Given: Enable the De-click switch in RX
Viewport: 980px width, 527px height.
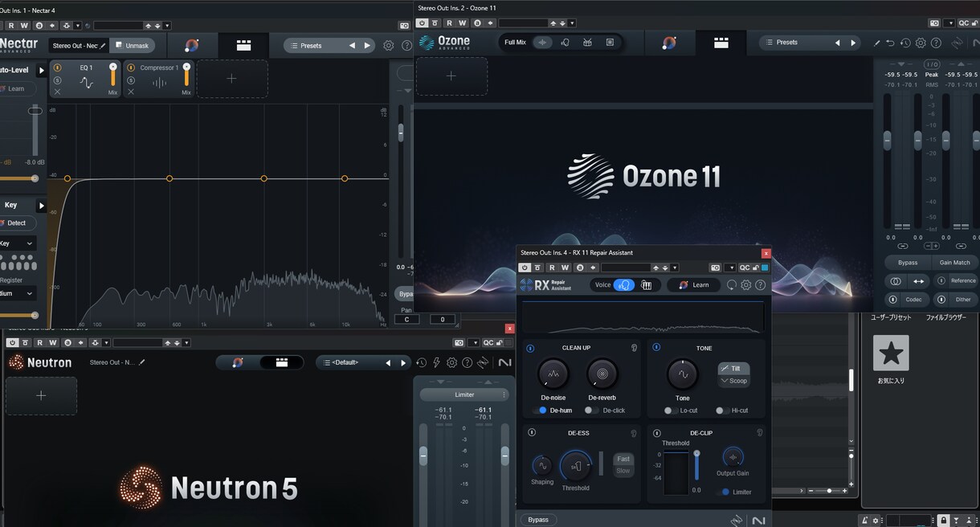Looking at the screenshot, I should click(x=591, y=411).
